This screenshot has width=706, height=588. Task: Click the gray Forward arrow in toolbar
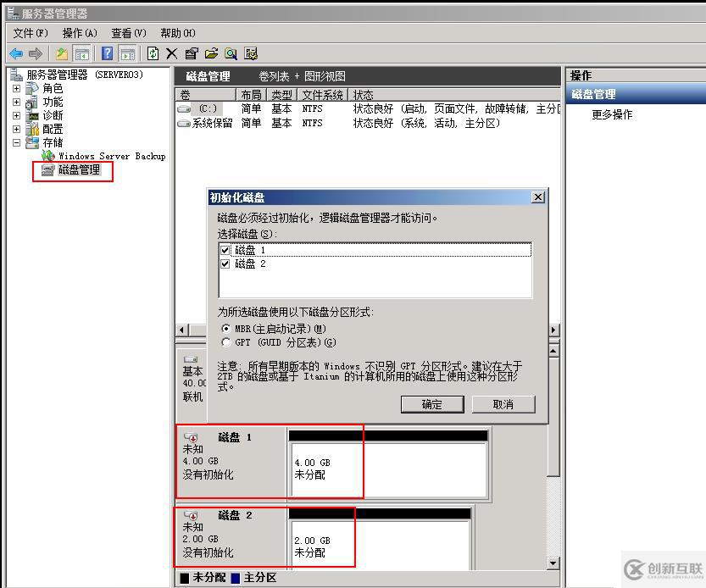tap(36, 54)
